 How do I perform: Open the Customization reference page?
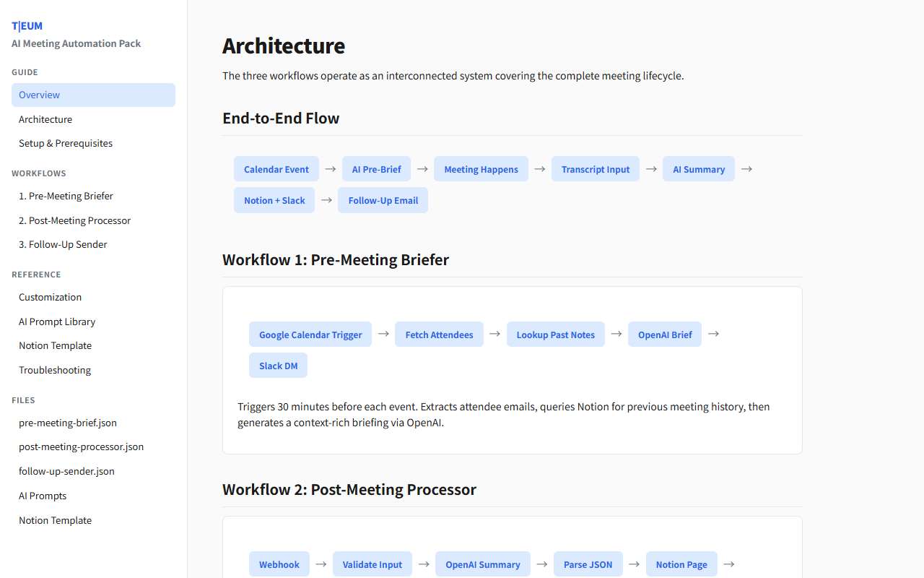coord(50,297)
